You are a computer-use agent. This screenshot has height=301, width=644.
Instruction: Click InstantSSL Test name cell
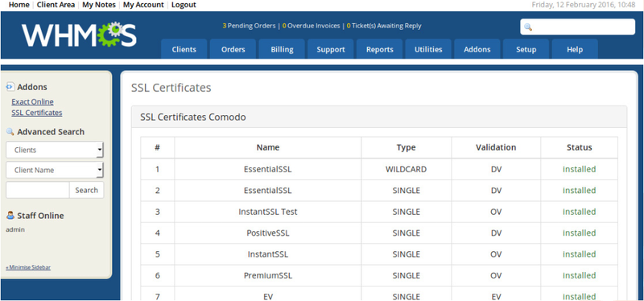tap(268, 212)
